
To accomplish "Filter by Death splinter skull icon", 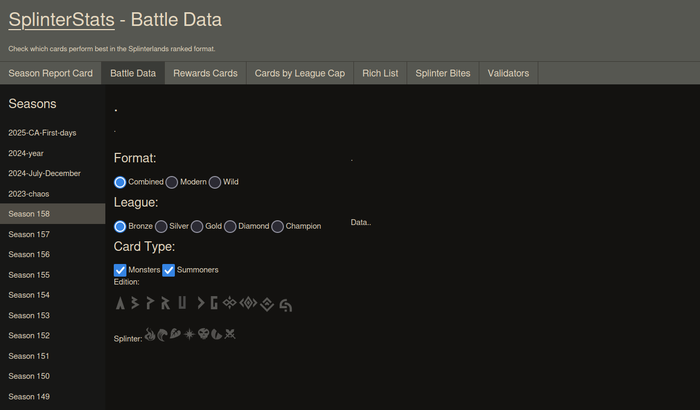I will tap(204, 334).
